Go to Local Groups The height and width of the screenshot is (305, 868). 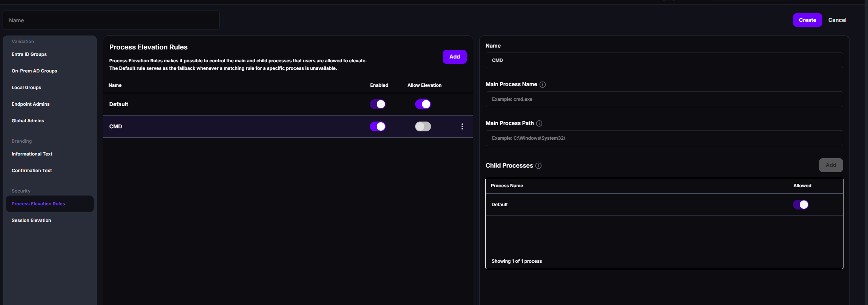[x=26, y=88]
